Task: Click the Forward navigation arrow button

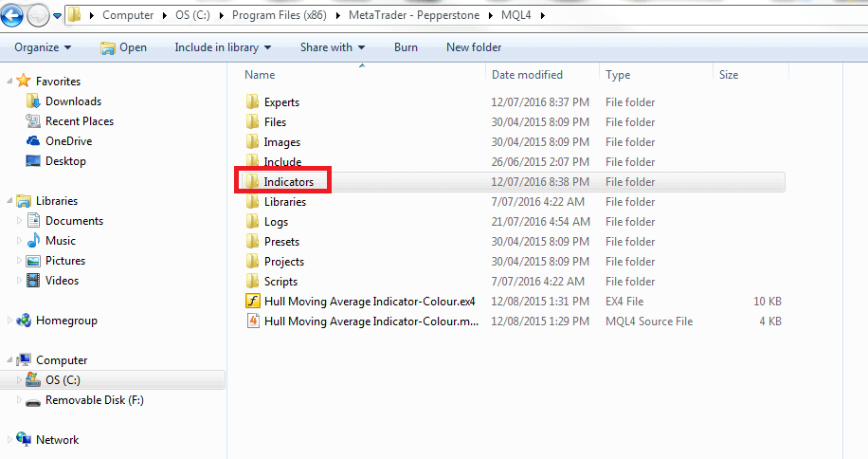Action: click(x=38, y=15)
